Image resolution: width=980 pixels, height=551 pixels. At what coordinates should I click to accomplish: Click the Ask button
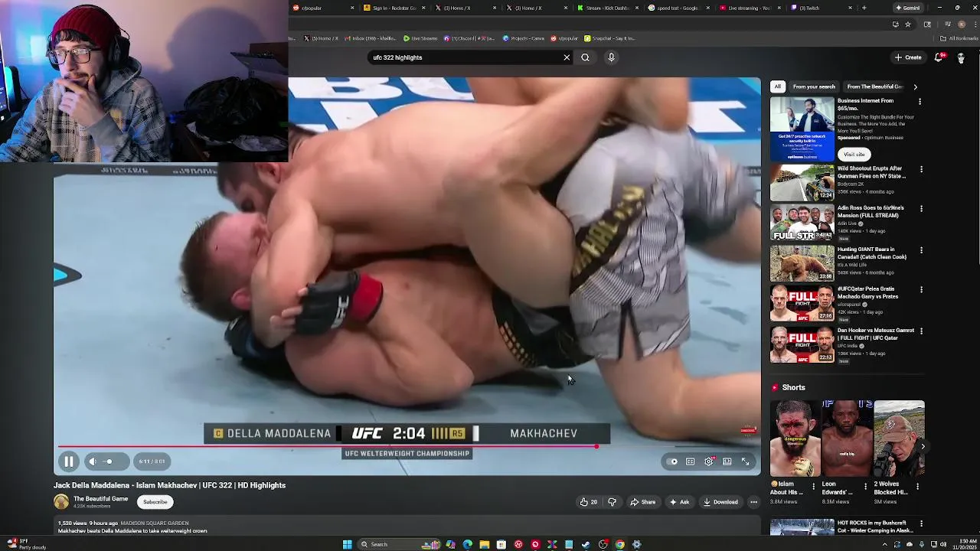coord(679,502)
